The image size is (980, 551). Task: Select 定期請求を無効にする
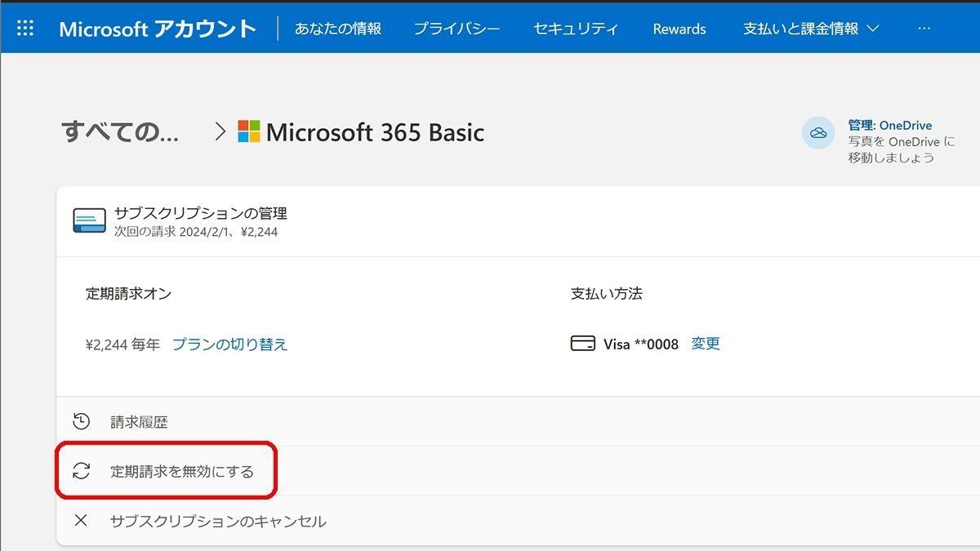(182, 471)
